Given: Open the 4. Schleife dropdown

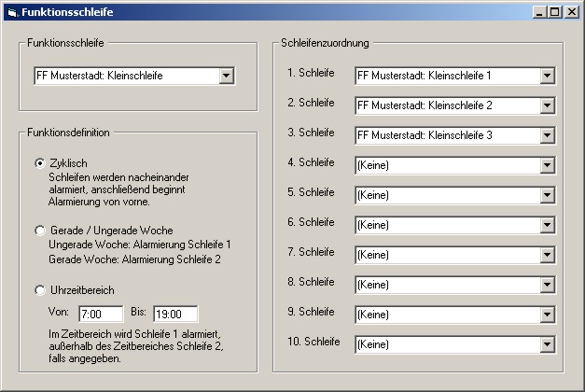Looking at the screenshot, I should 548,165.
